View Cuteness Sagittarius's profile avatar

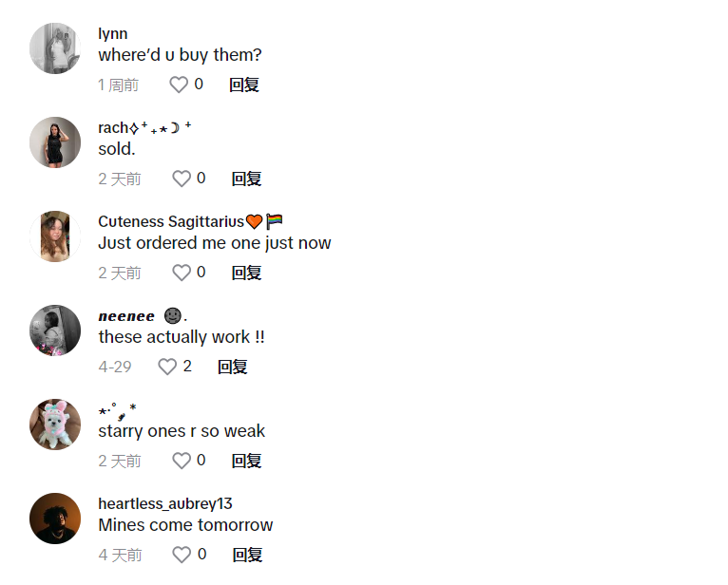click(x=55, y=236)
